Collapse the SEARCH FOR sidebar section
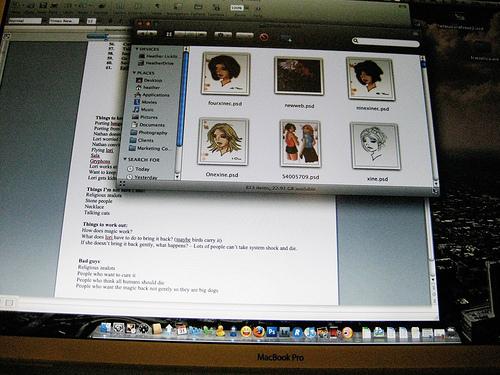500x375 pixels. point(125,159)
